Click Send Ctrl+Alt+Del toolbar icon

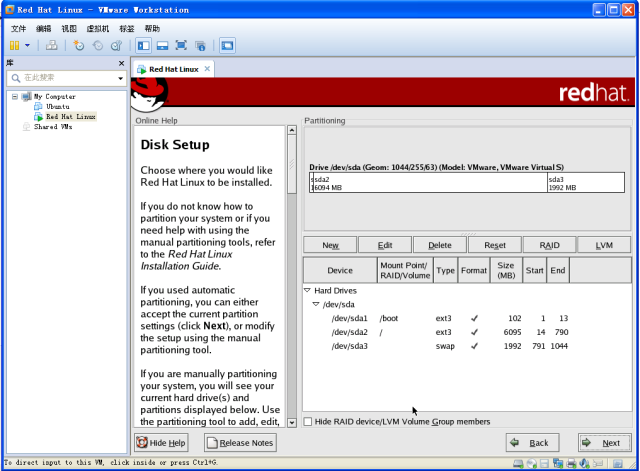pyautogui.click(x=51, y=45)
